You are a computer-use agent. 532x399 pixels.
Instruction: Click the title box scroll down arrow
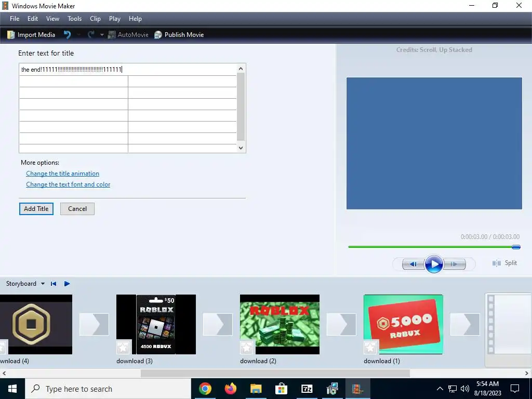241,148
